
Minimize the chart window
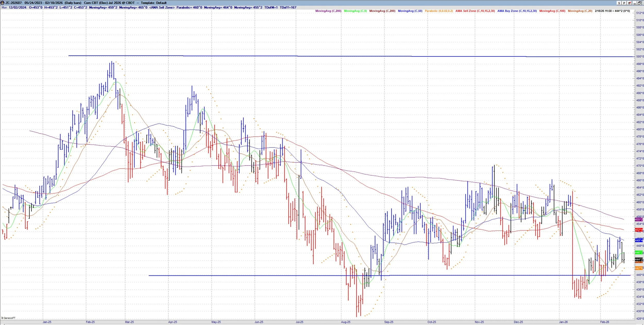pos(634,3)
